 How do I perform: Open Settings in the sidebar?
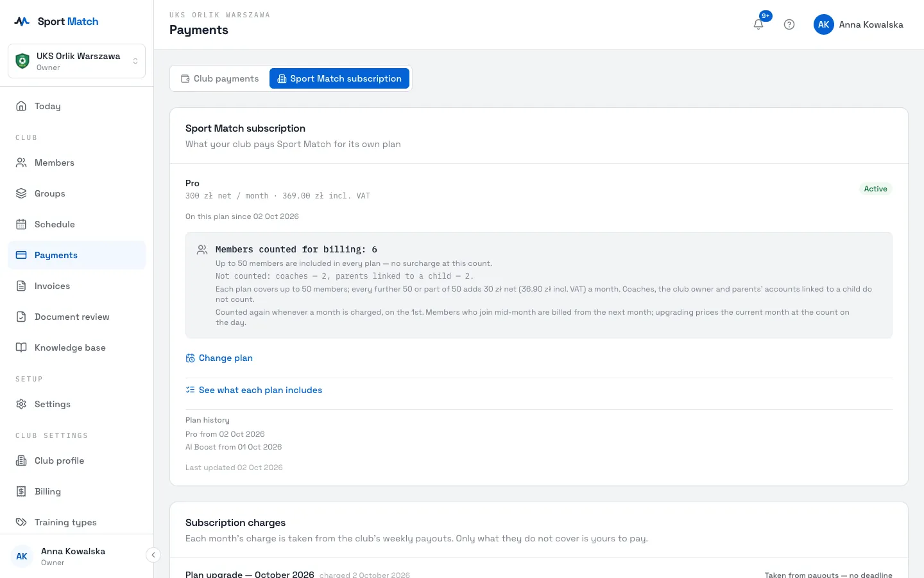point(76,404)
